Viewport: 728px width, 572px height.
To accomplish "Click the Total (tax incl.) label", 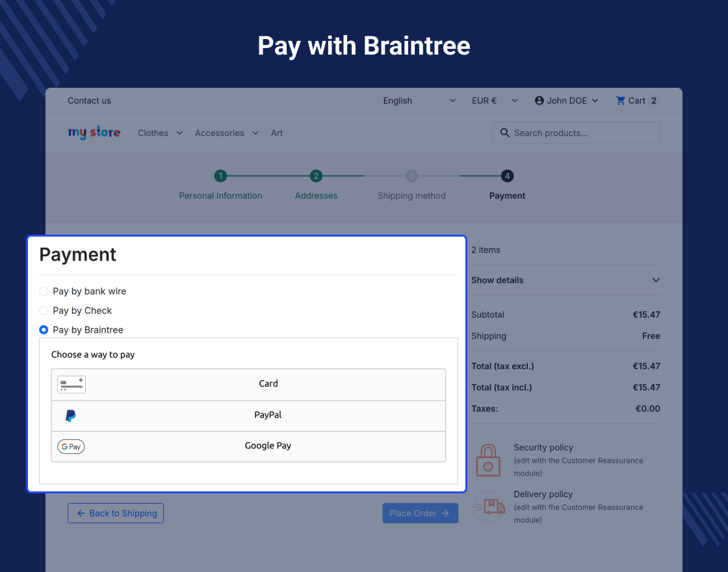I will click(501, 387).
